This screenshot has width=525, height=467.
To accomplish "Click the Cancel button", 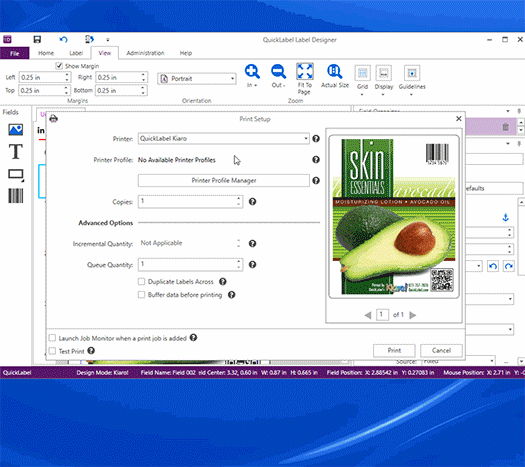I will [x=441, y=351].
